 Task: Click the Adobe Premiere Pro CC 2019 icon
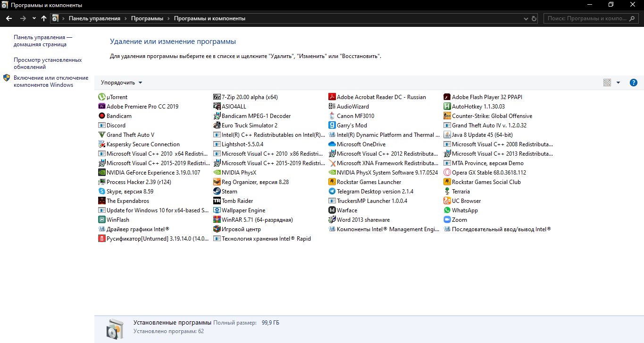pos(101,107)
